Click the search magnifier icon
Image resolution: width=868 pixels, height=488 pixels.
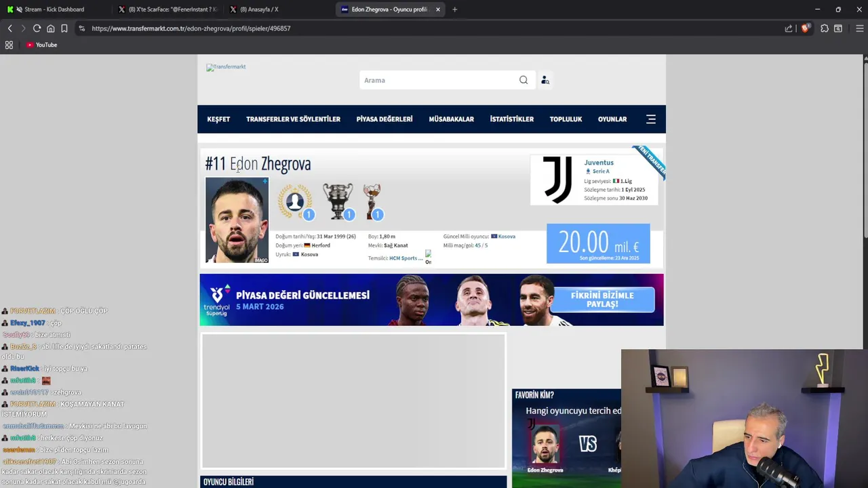click(524, 80)
